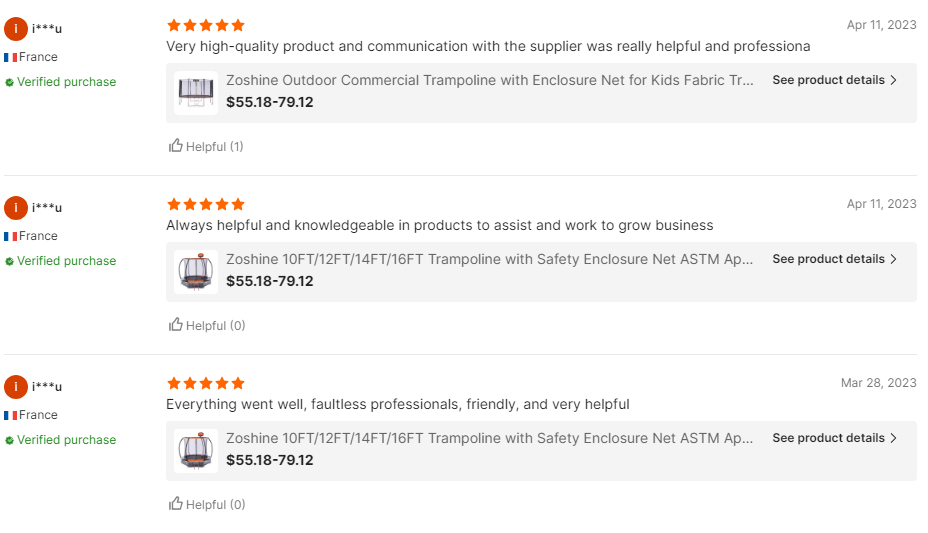Viewport: 928px width, 533px height.
Task: Open the trampoline thumbnail in the Mar 28 review
Action: [x=195, y=450]
